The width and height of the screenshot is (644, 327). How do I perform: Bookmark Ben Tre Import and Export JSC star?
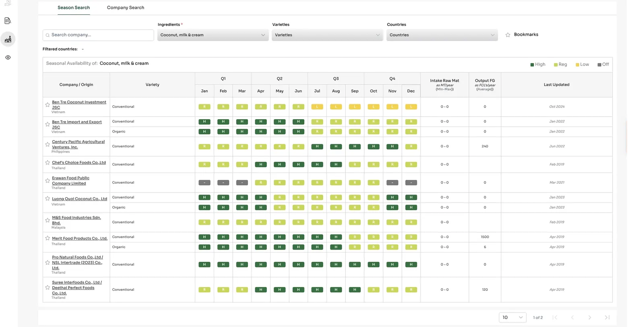pos(47,124)
